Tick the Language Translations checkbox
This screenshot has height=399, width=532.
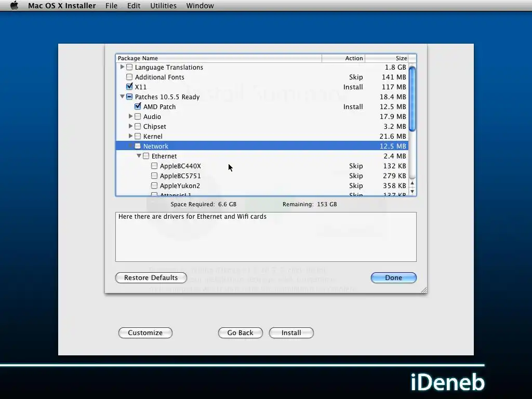tap(129, 67)
